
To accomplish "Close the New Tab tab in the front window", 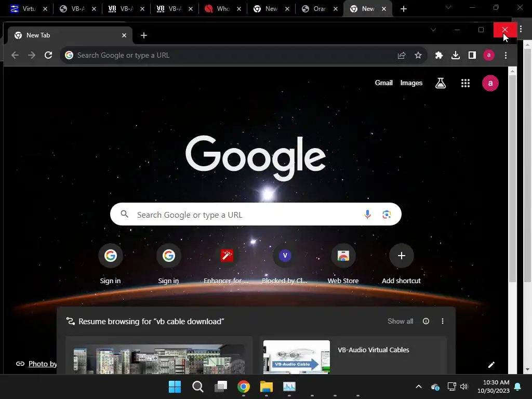I will click(x=124, y=35).
